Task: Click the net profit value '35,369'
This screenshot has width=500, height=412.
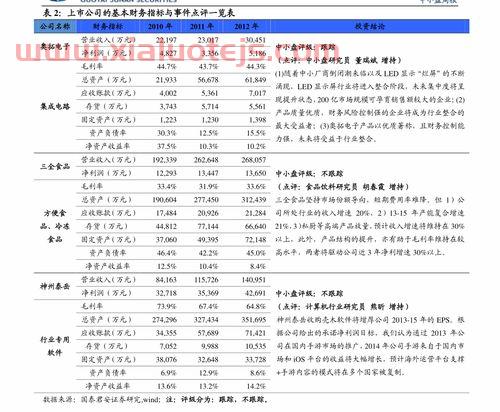Action: click(x=208, y=293)
